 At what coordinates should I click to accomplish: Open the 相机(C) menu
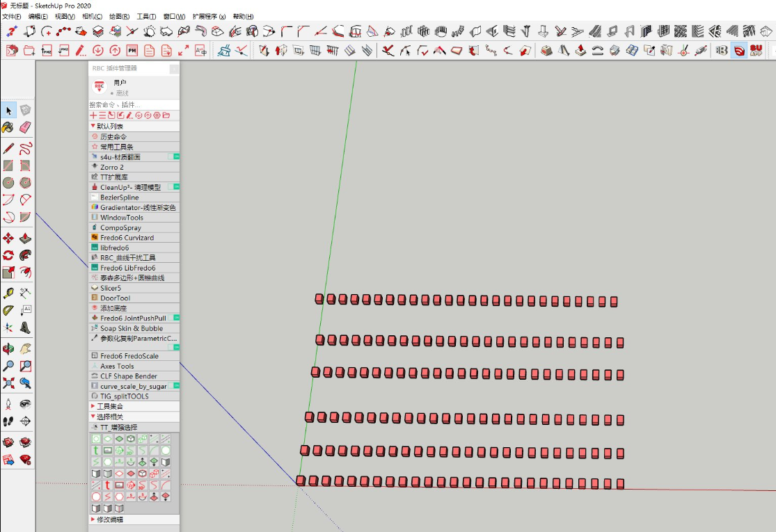(92, 16)
